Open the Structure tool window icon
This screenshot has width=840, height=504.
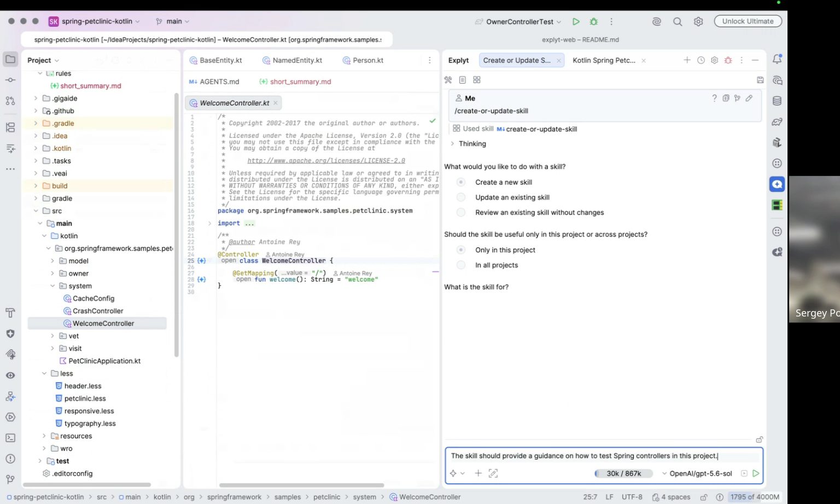pos(10,127)
